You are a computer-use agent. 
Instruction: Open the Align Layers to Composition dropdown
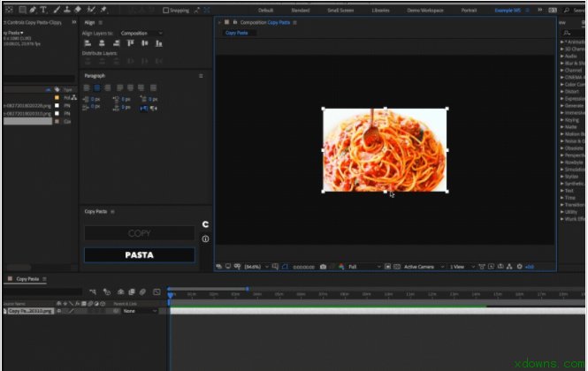click(141, 33)
